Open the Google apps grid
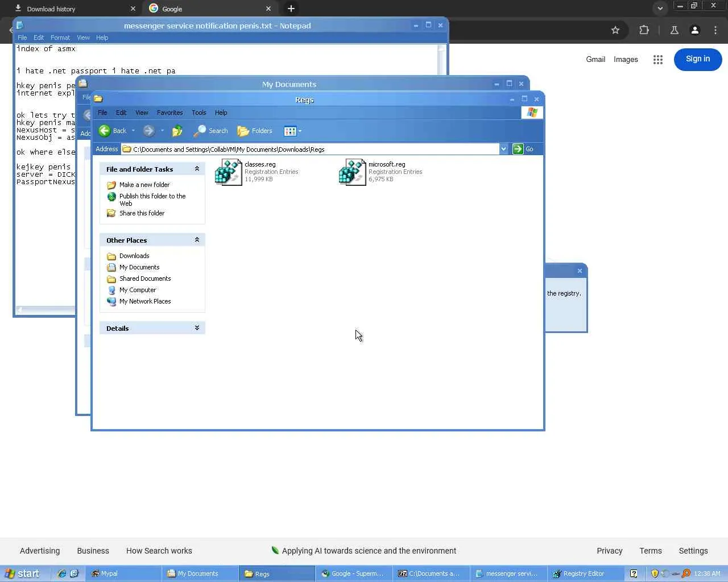Screen dimensions: 728x582 (x=658, y=60)
